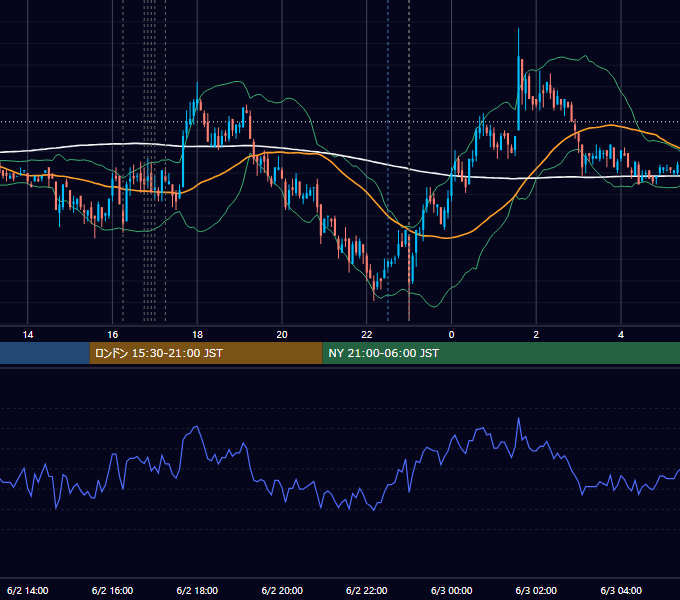680x600 pixels.
Task: Click the '22' hour label on price chart axis
Action: 367,335
